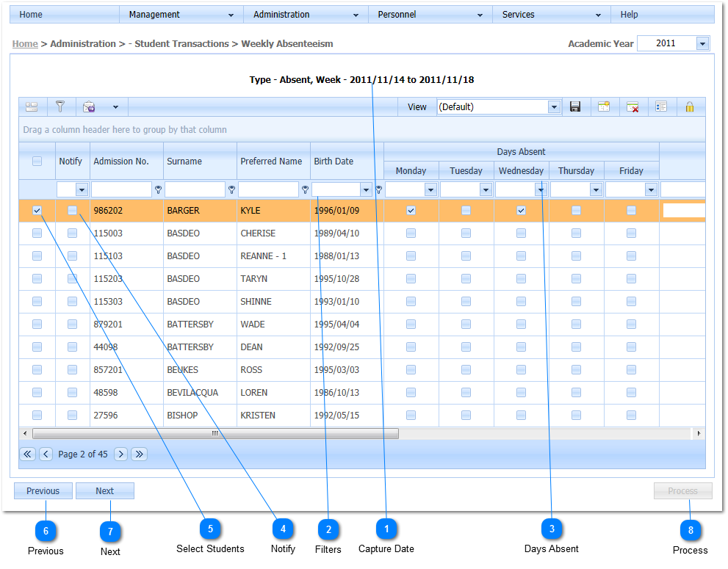Open the Services menu
The image size is (728, 569).
click(x=551, y=15)
